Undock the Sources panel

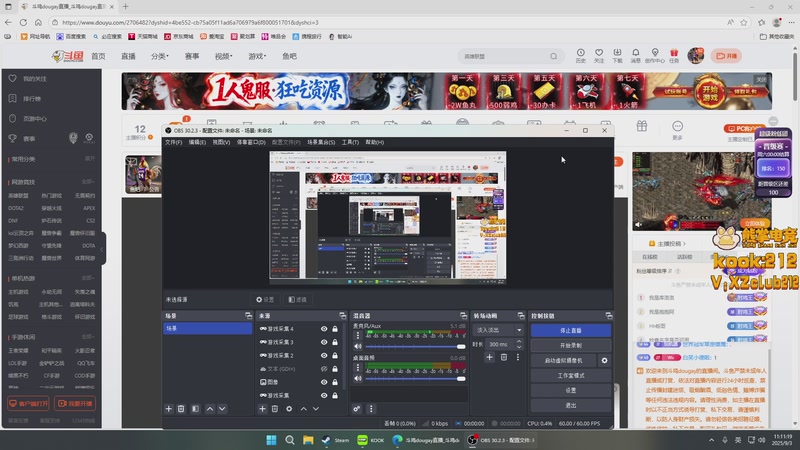point(342,316)
